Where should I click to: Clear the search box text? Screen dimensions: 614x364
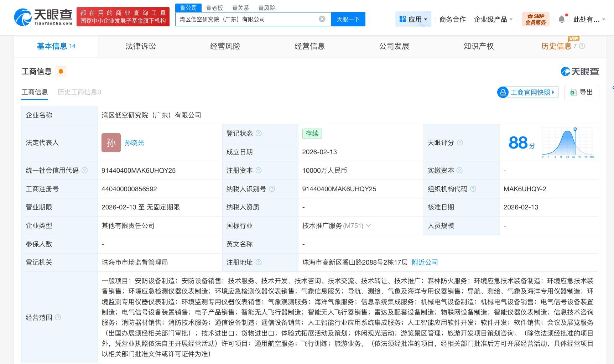point(322,19)
